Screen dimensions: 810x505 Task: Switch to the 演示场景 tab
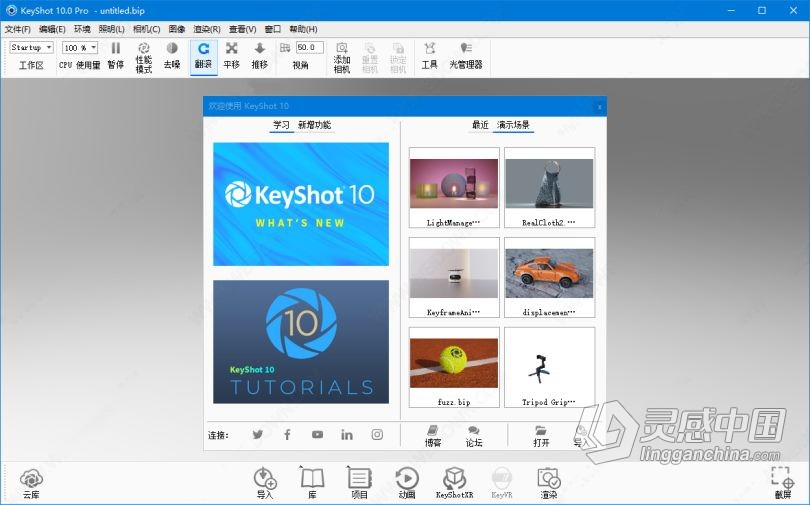pyautogui.click(x=513, y=125)
